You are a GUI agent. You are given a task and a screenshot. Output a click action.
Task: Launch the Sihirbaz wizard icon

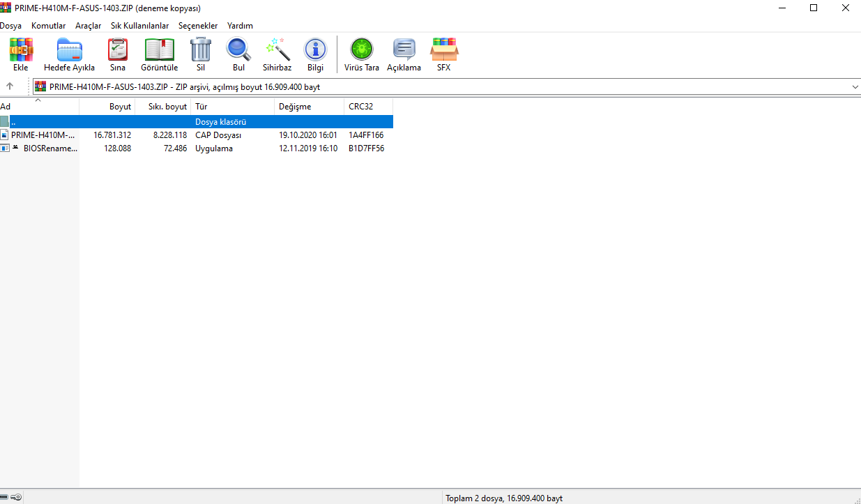coord(277,50)
